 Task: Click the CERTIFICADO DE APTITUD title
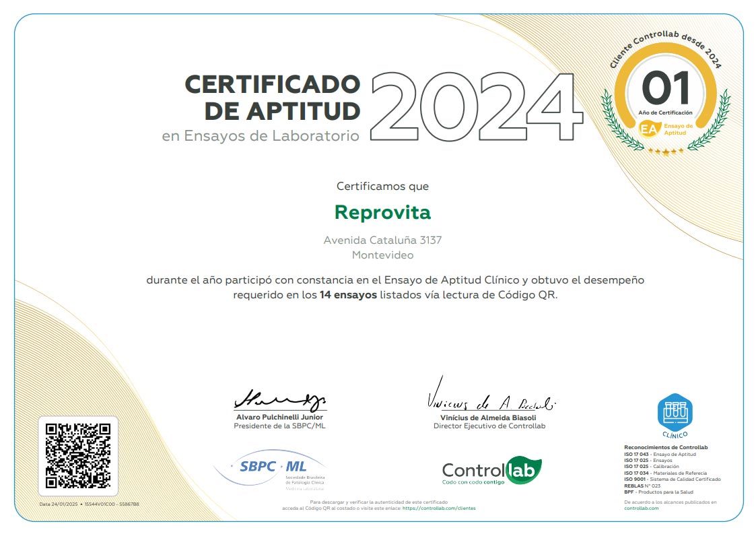pos(272,96)
